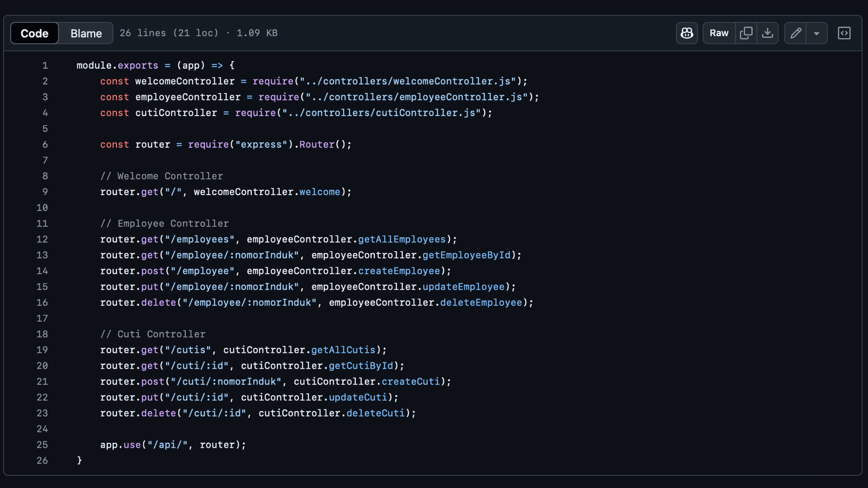Screen dimensions: 868x488
Task: Select line number 12
Action: pos(42,239)
